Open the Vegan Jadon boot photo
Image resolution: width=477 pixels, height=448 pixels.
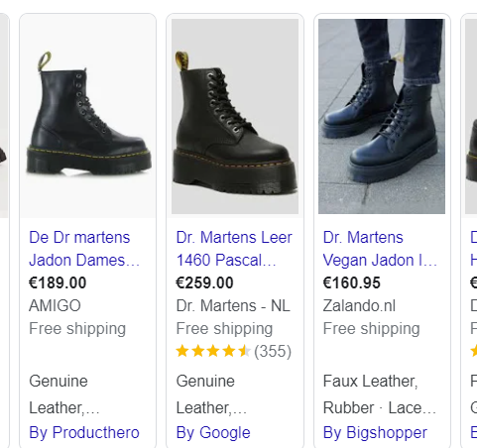tap(382, 116)
